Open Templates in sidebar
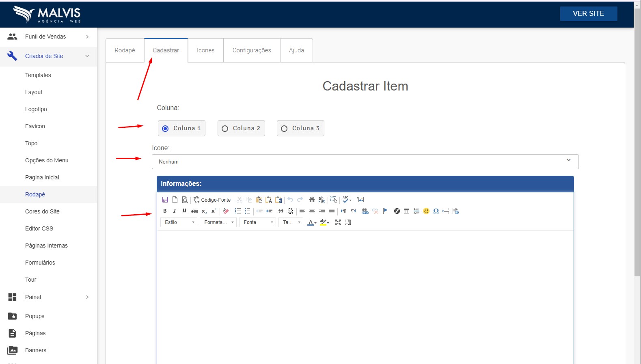Screen dimensions: 641x364 pos(38,75)
